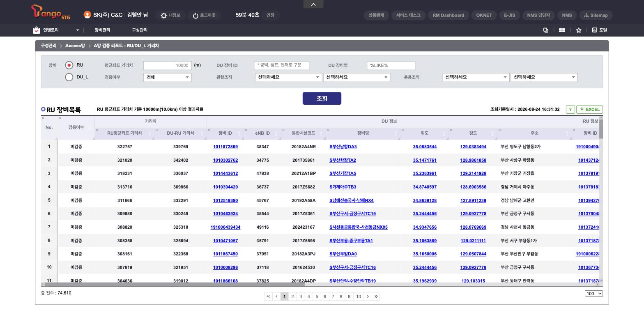644x317 pixels.
Task: Click the Tango STG logo
Action: [51, 12]
